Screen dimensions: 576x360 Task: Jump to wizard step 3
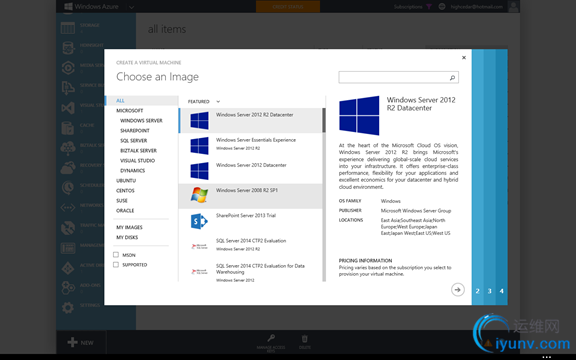(x=490, y=291)
